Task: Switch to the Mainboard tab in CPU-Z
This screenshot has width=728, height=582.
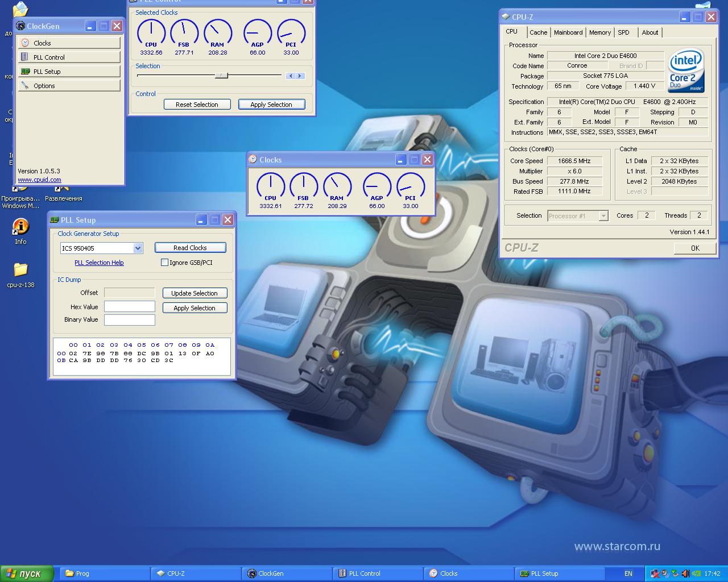Action: point(568,32)
